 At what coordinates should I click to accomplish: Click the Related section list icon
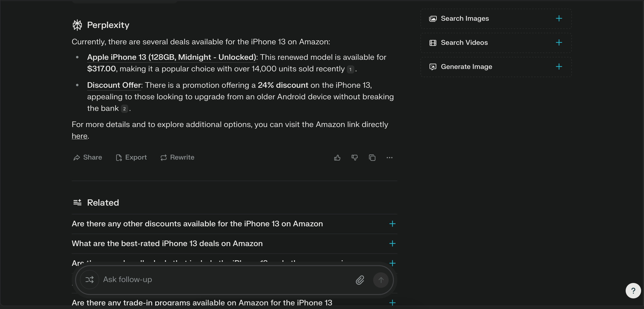click(77, 202)
